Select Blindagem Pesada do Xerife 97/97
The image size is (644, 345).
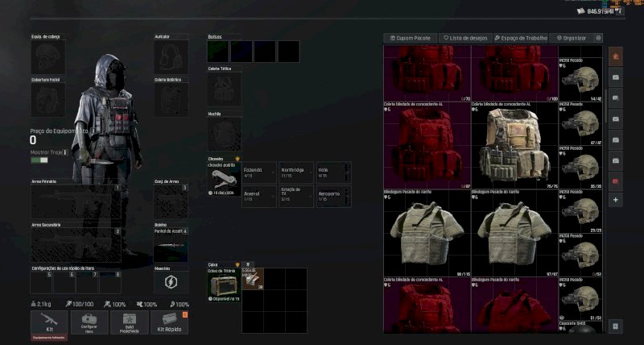[514, 233]
